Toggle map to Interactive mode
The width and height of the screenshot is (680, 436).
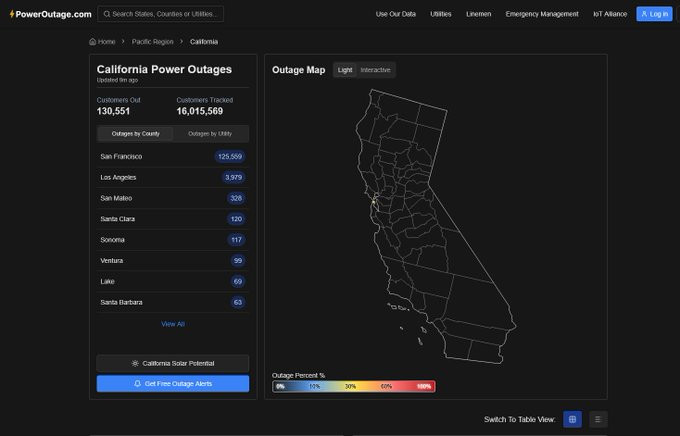pos(376,70)
